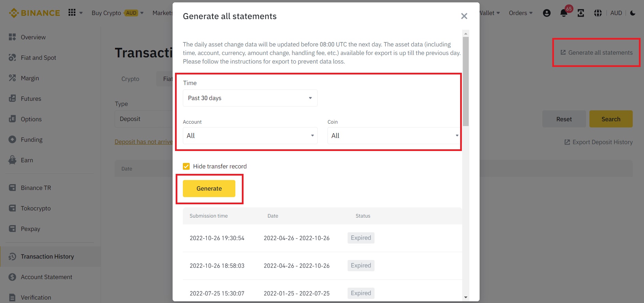Click the Funding sidebar icon
644x303 pixels.
click(12, 139)
